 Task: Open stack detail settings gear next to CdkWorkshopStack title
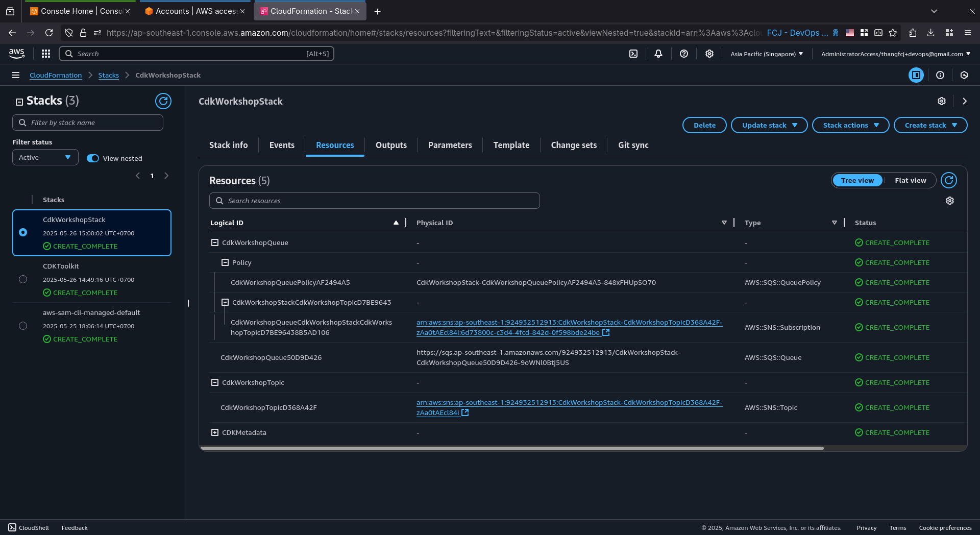tap(942, 101)
